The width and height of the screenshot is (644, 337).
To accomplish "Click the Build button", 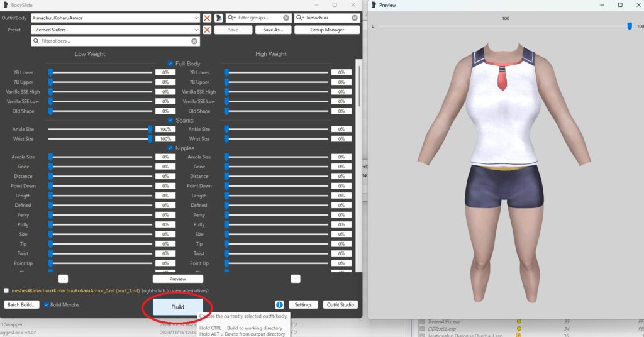I will click(177, 307).
